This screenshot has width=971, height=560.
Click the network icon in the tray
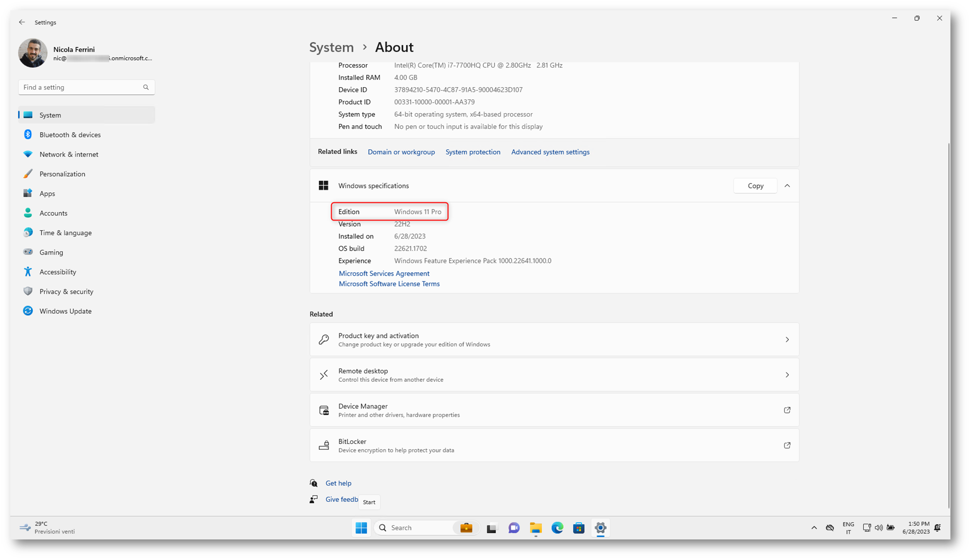click(x=867, y=528)
